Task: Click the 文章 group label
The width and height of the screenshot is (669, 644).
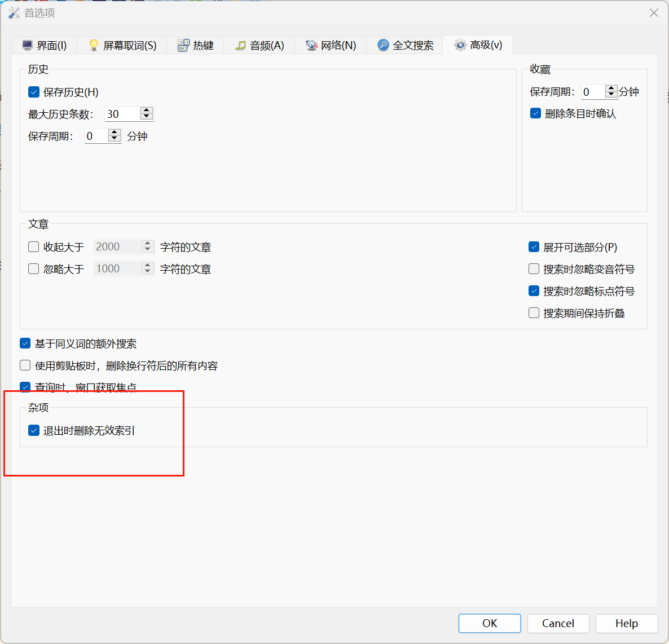Action: tap(38, 224)
